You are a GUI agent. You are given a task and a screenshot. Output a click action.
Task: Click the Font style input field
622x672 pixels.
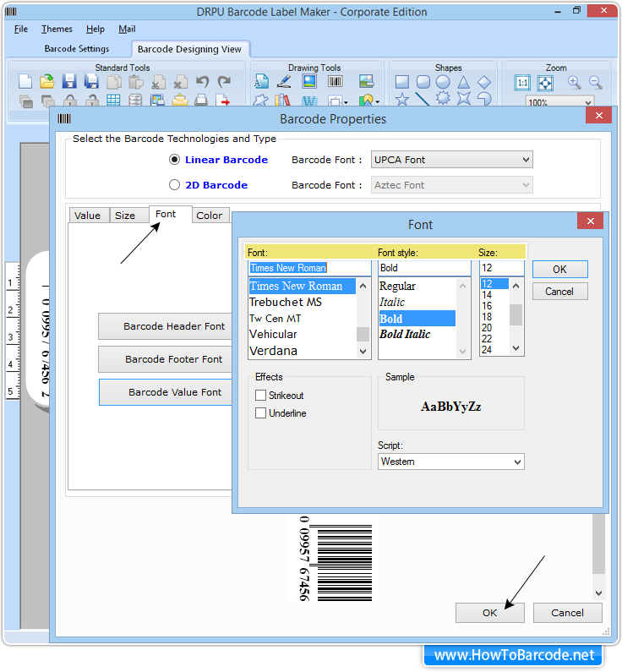point(424,268)
